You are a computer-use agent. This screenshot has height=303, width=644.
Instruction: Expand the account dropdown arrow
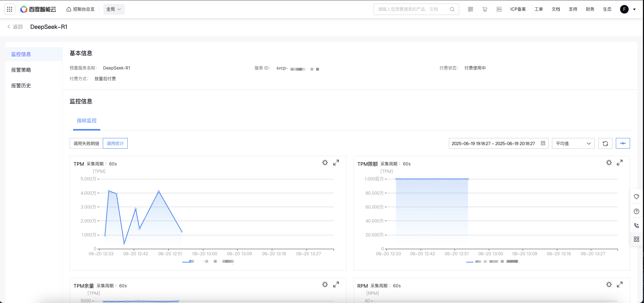[x=634, y=9]
